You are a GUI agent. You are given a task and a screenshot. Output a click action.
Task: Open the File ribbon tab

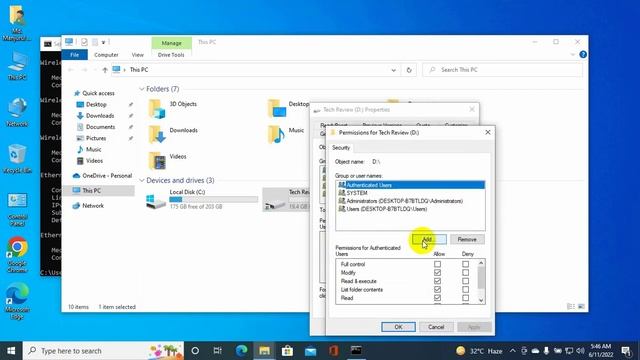74,55
